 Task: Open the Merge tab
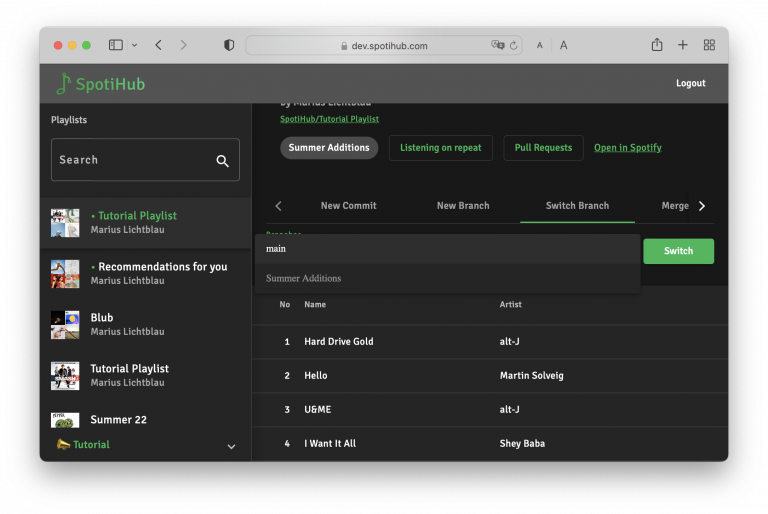click(x=675, y=206)
